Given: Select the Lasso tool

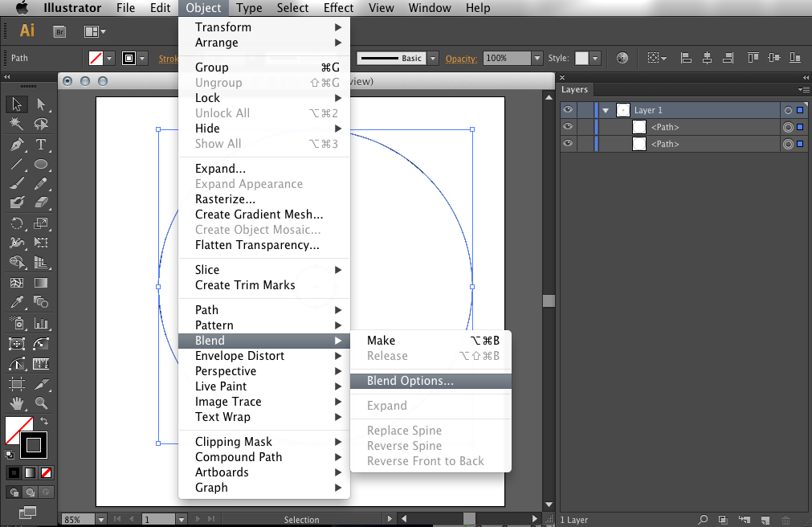Looking at the screenshot, I should pyautogui.click(x=41, y=124).
